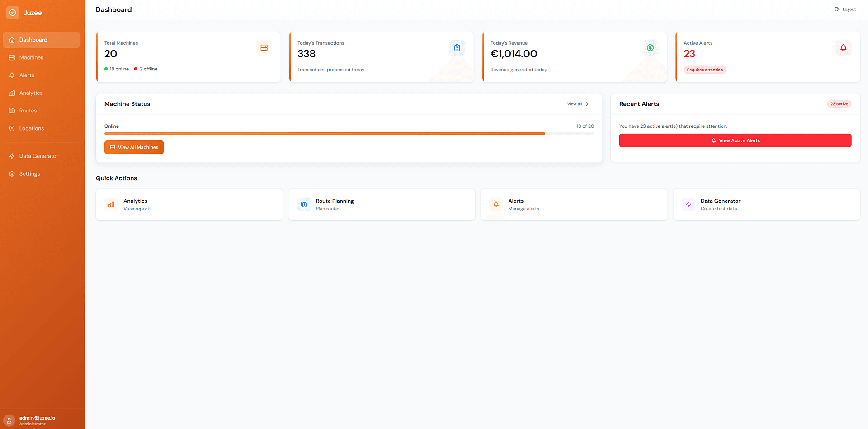Click the Online machines progress bar

click(349, 134)
